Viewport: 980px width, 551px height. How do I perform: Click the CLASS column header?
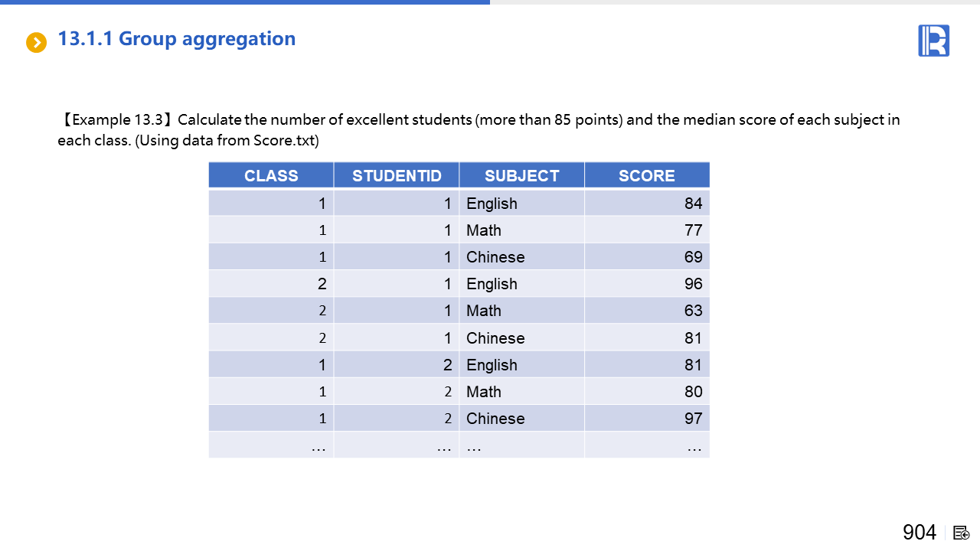tap(271, 175)
